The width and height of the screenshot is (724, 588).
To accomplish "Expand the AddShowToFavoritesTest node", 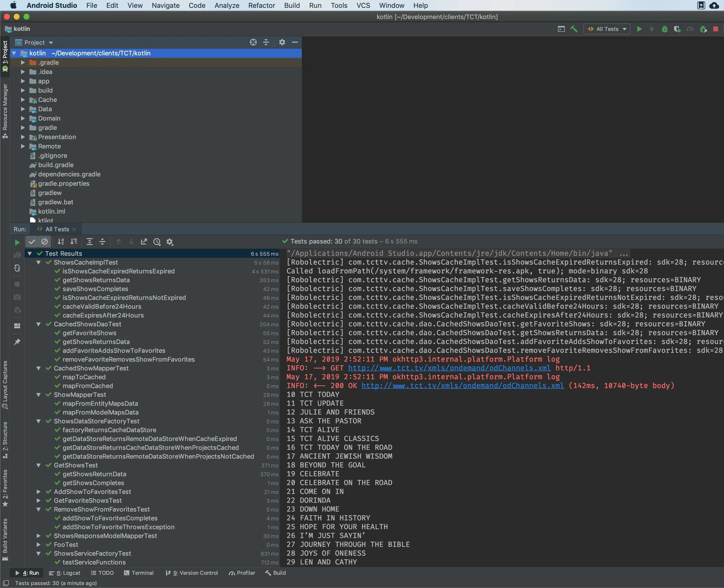I will click(x=38, y=492).
